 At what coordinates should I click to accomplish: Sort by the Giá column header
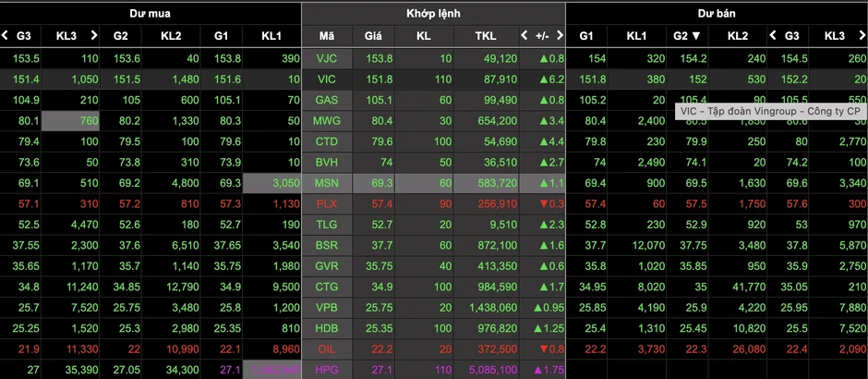click(373, 36)
